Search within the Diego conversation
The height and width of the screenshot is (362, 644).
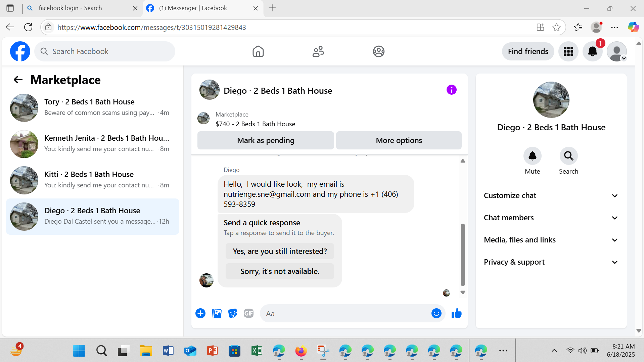[568, 156]
